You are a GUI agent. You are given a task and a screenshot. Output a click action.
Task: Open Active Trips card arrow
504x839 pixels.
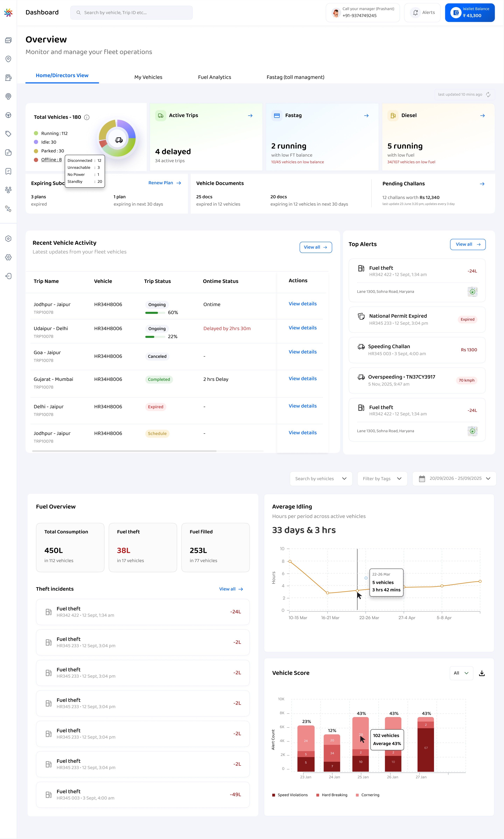click(250, 116)
